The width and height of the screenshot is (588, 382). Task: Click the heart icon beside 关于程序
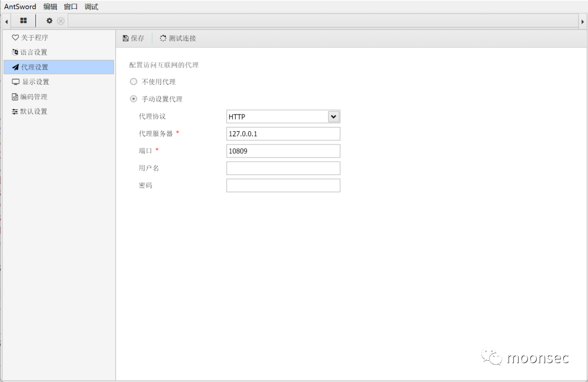click(x=15, y=38)
